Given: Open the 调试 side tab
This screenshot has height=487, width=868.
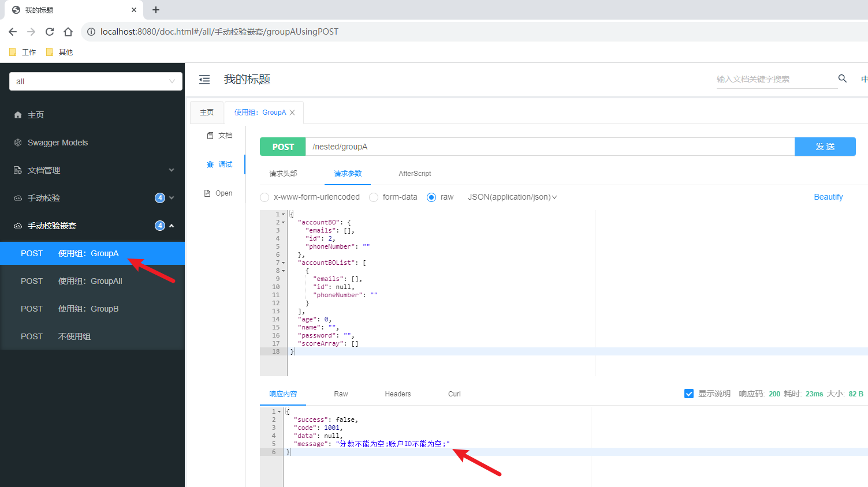Looking at the screenshot, I should (219, 164).
